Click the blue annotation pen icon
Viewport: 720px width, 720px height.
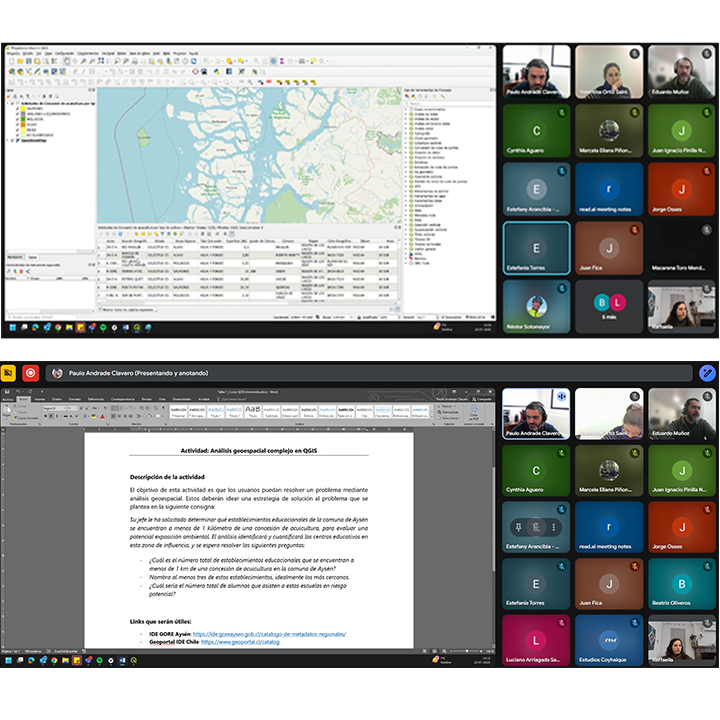(708, 372)
